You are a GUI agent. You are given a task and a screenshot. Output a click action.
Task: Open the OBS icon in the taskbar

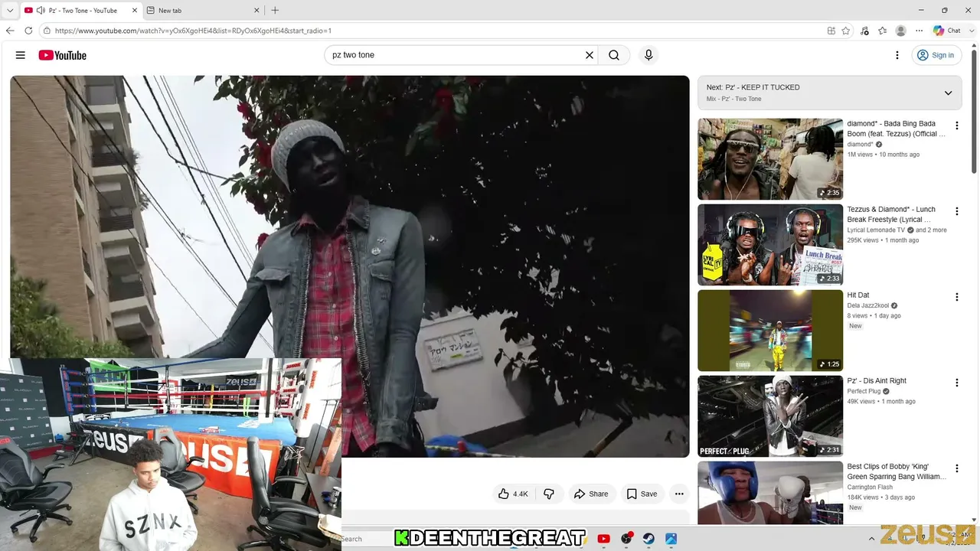(x=626, y=539)
